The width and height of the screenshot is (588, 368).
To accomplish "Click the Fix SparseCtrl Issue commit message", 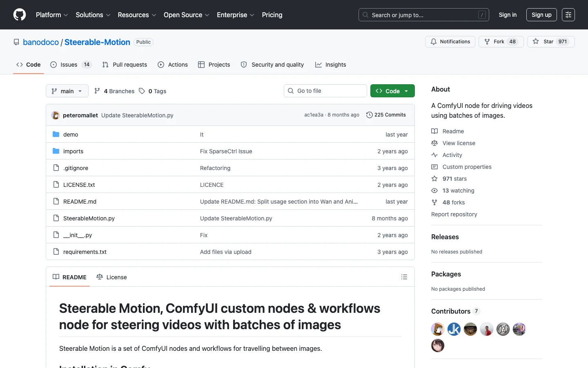I will [226, 151].
